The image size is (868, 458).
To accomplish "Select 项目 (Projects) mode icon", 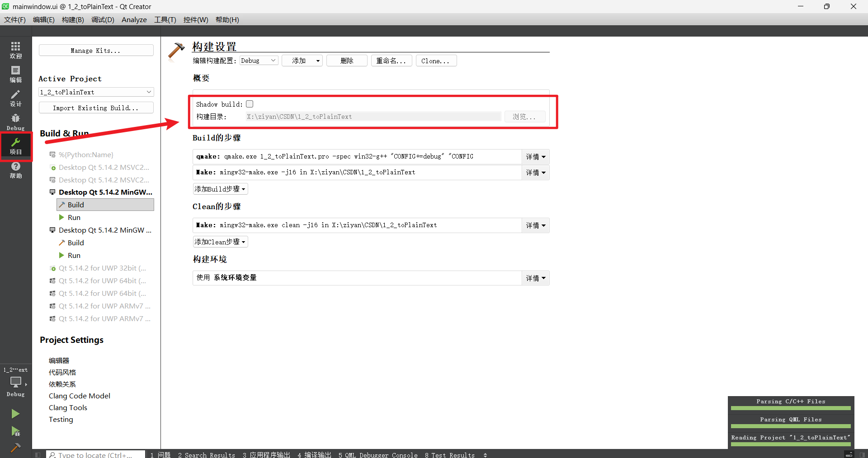I will [x=16, y=146].
